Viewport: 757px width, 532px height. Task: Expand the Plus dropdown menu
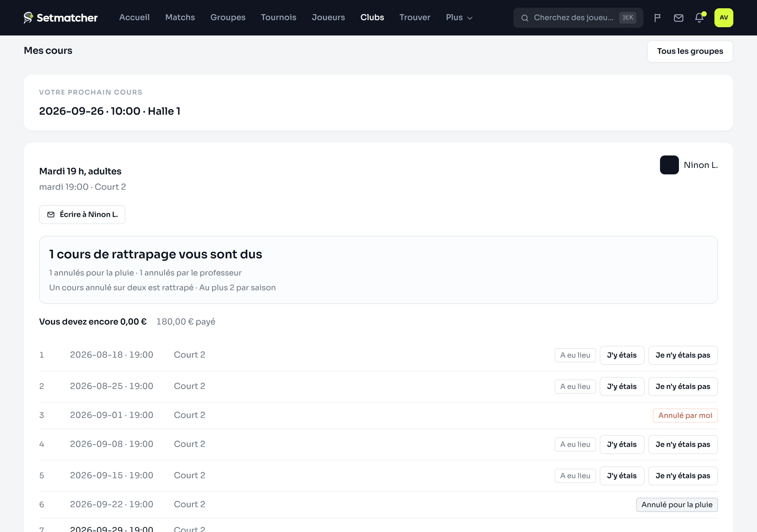459,17
